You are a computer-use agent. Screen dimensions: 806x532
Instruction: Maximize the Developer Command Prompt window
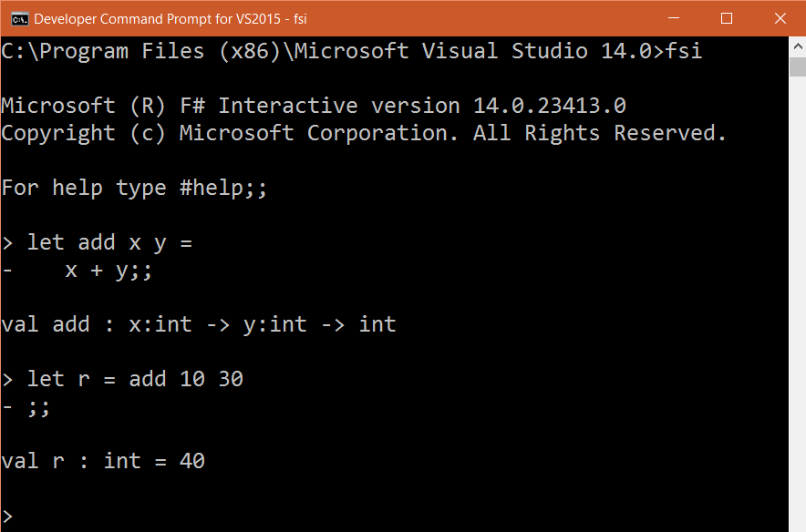tap(726, 18)
